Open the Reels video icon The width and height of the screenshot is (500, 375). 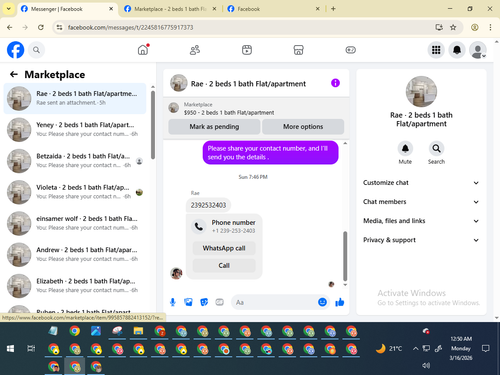tap(247, 50)
